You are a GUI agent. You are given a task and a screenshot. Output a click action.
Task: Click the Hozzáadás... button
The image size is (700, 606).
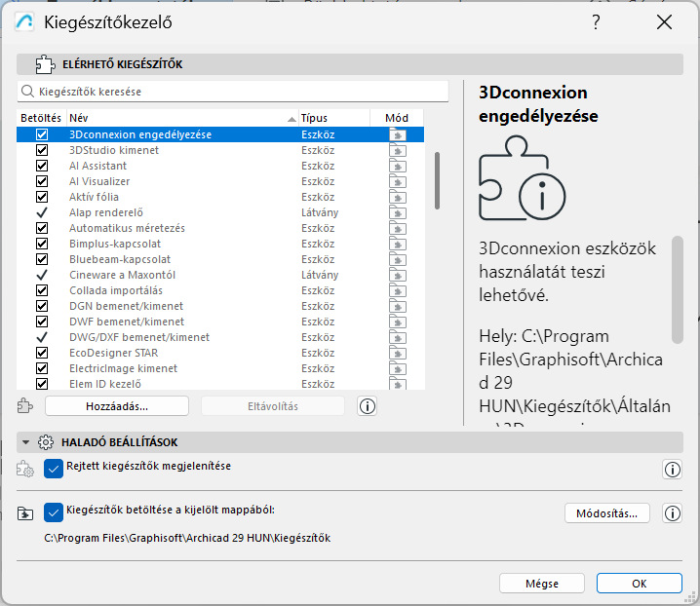pos(117,406)
